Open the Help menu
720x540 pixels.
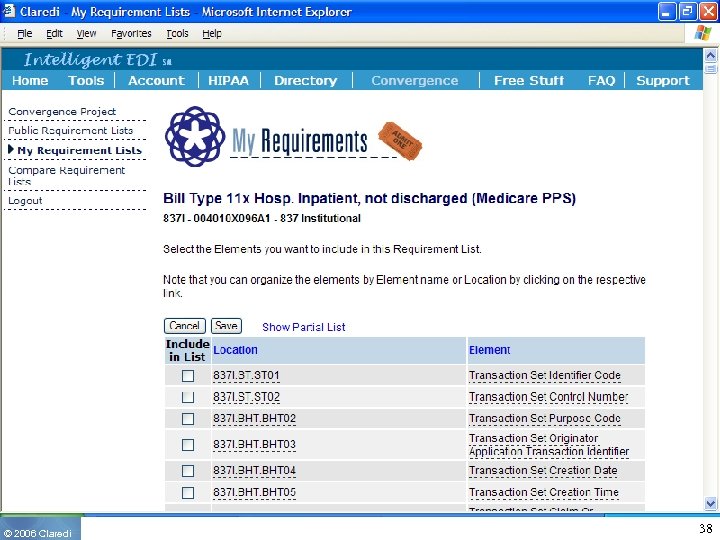coord(212,34)
